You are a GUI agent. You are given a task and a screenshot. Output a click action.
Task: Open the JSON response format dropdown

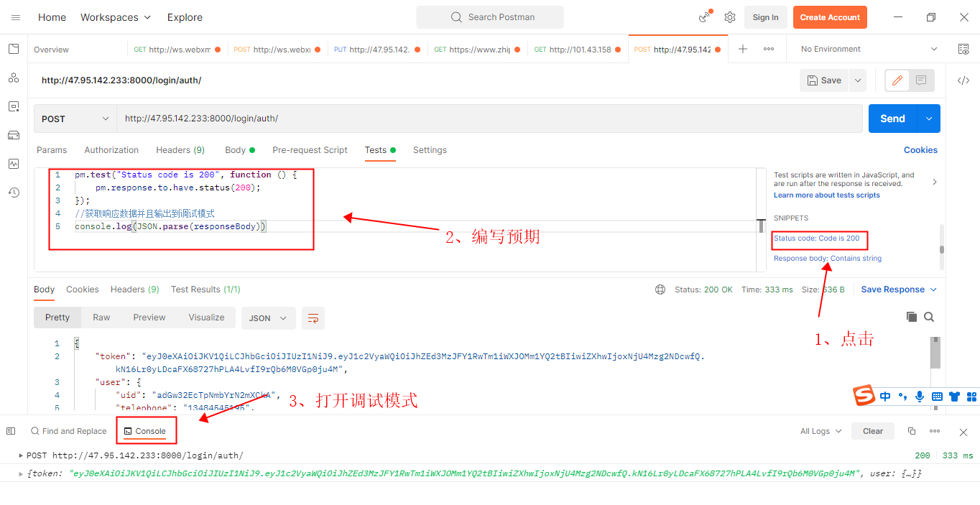(268, 318)
